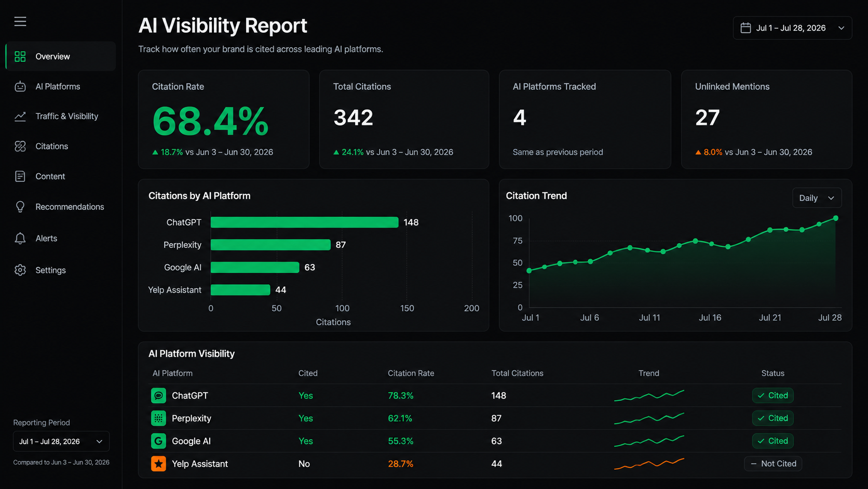Open the Daily trend interval dropdown

click(817, 198)
